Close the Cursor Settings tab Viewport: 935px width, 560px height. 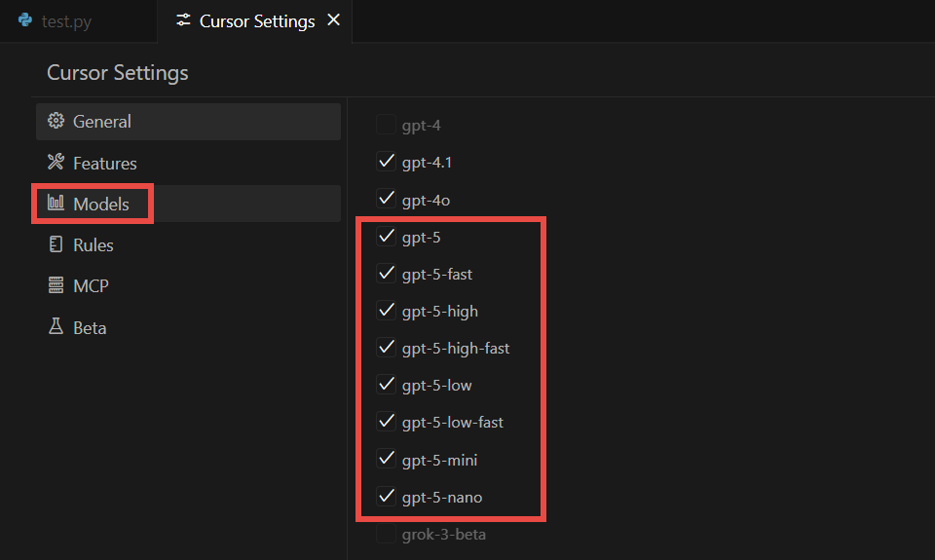(333, 20)
